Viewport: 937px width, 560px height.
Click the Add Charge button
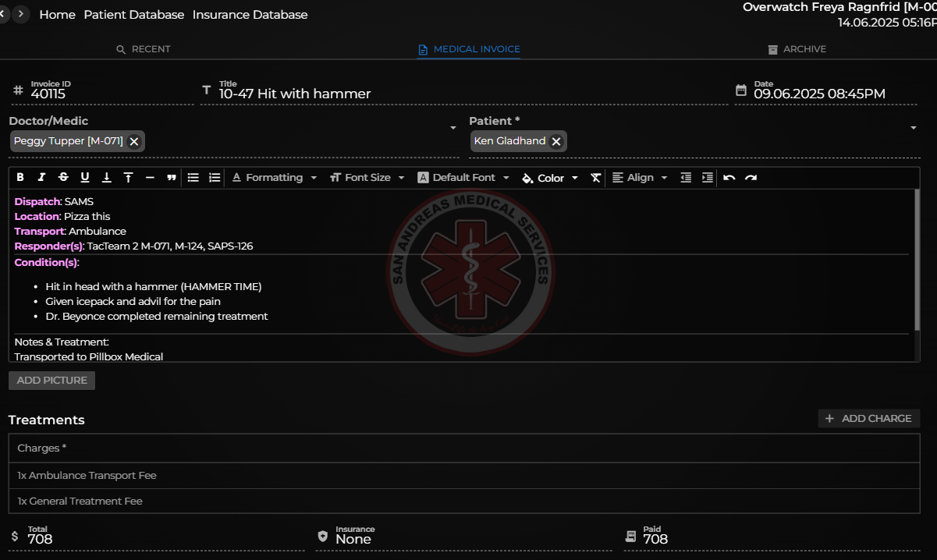869,419
